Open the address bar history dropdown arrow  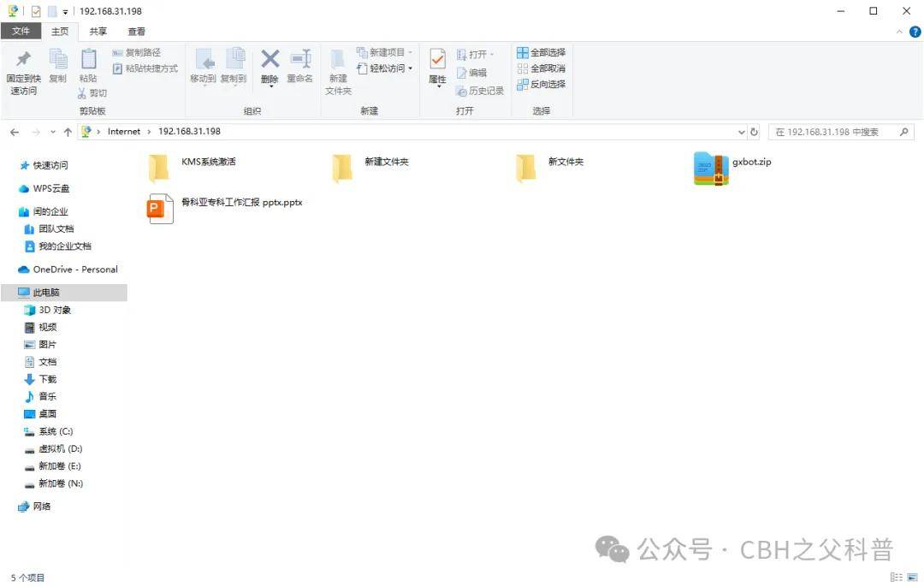point(741,132)
